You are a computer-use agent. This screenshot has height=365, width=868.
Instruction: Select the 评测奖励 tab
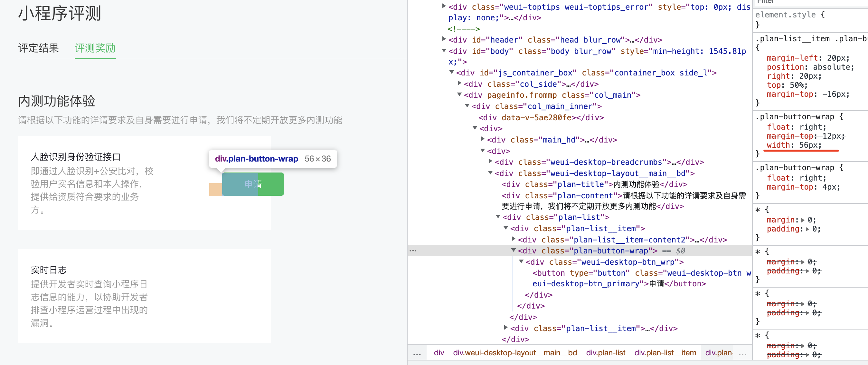95,48
